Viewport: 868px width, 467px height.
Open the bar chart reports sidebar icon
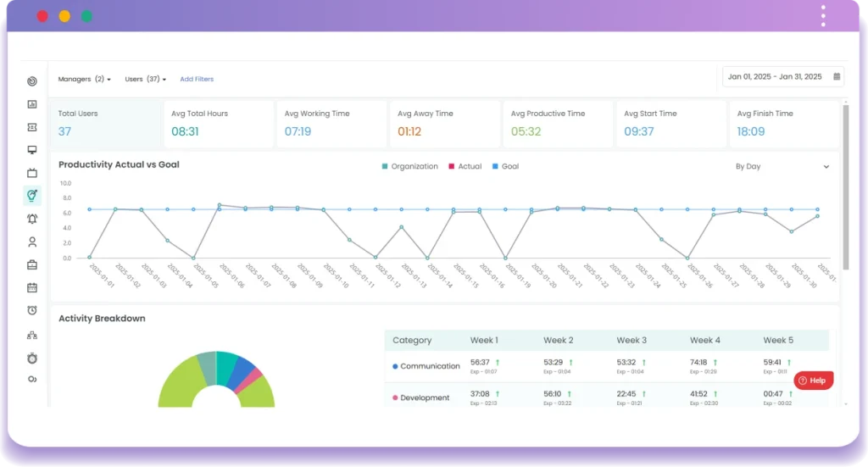pyautogui.click(x=32, y=104)
